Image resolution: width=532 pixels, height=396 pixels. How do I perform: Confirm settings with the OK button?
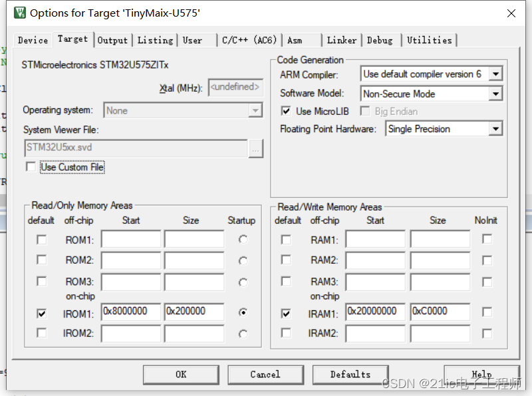tap(181, 374)
